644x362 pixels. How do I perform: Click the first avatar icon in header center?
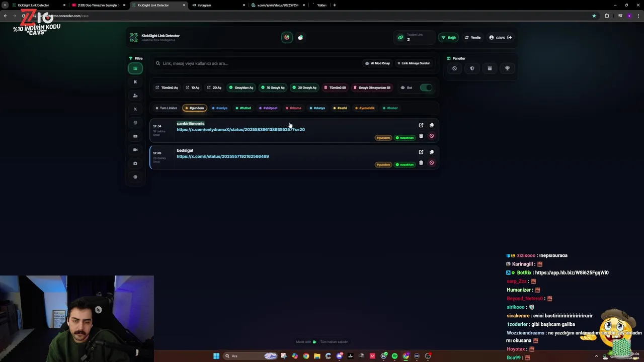click(287, 37)
